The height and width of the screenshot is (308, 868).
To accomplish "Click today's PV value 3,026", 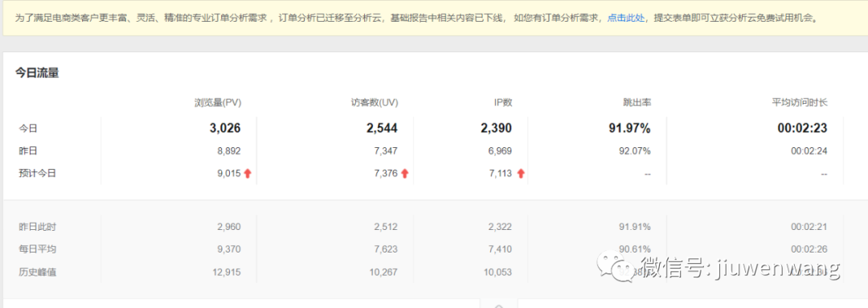I will [x=225, y=128].
